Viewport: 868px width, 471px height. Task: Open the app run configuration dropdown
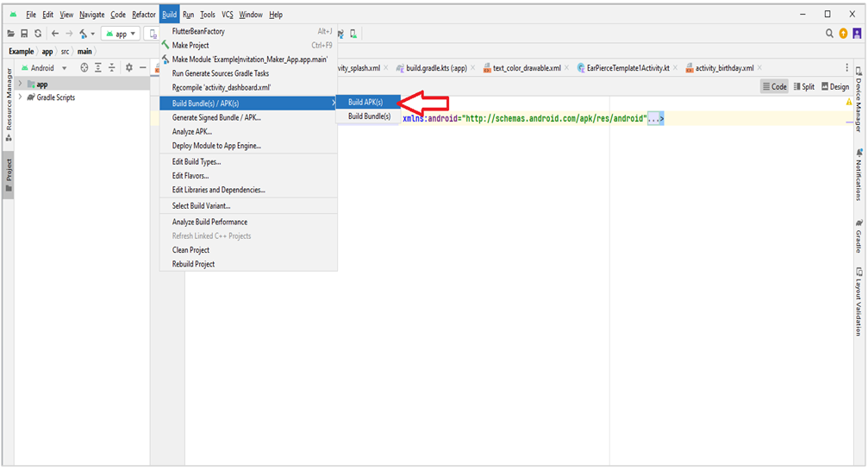click(121, 34)
